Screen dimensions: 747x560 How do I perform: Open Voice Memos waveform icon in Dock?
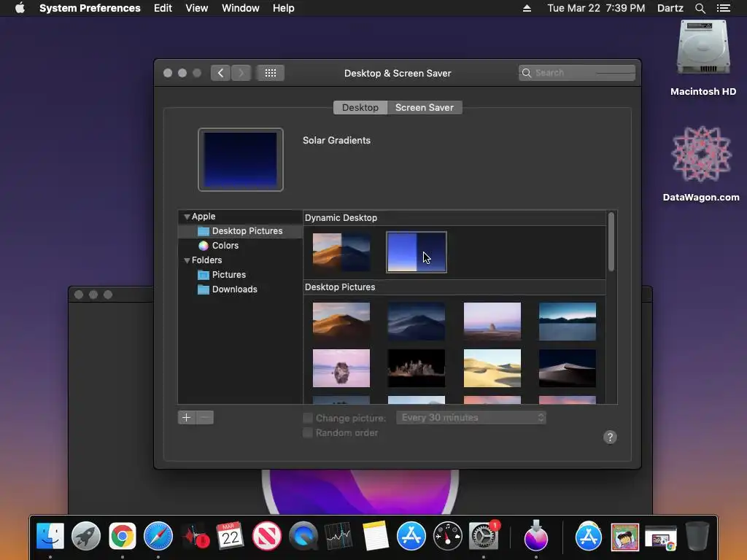click(x=194, y=536)
